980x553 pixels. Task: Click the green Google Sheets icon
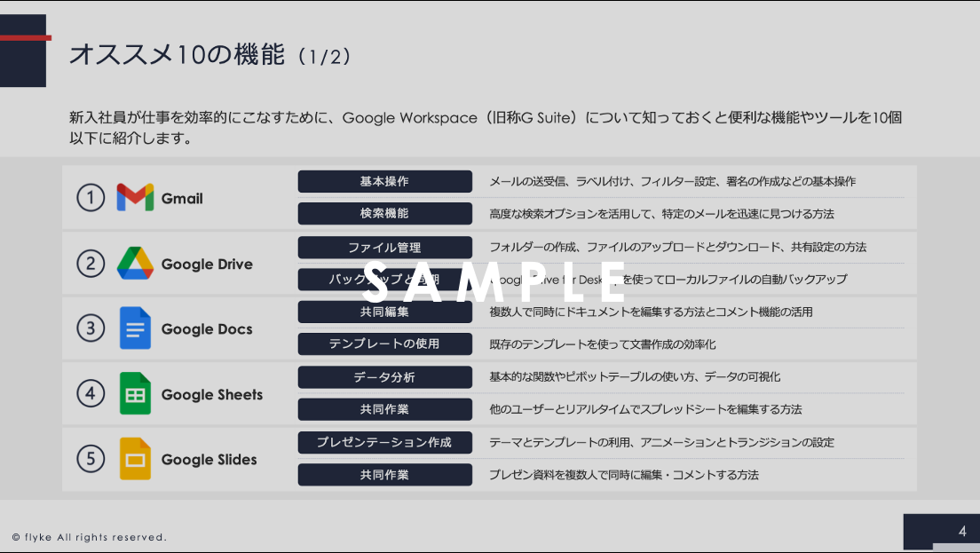click(x=135, y=394)
